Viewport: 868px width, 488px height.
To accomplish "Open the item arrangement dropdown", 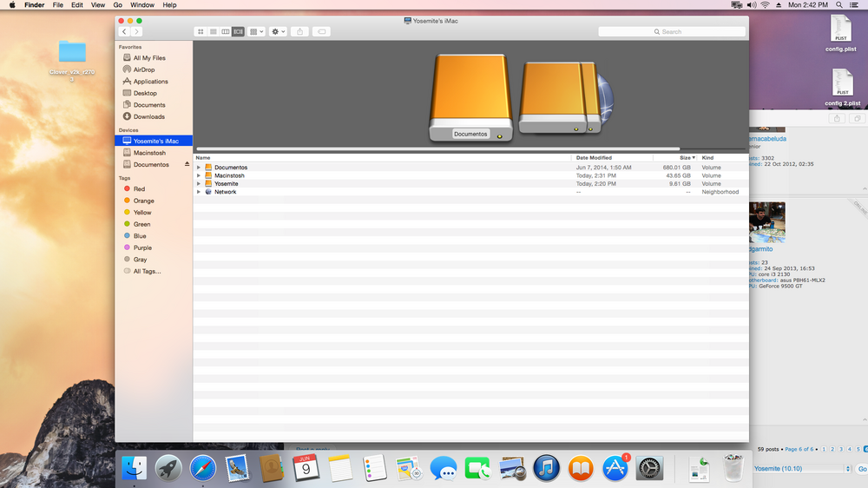I will (256, 31).
